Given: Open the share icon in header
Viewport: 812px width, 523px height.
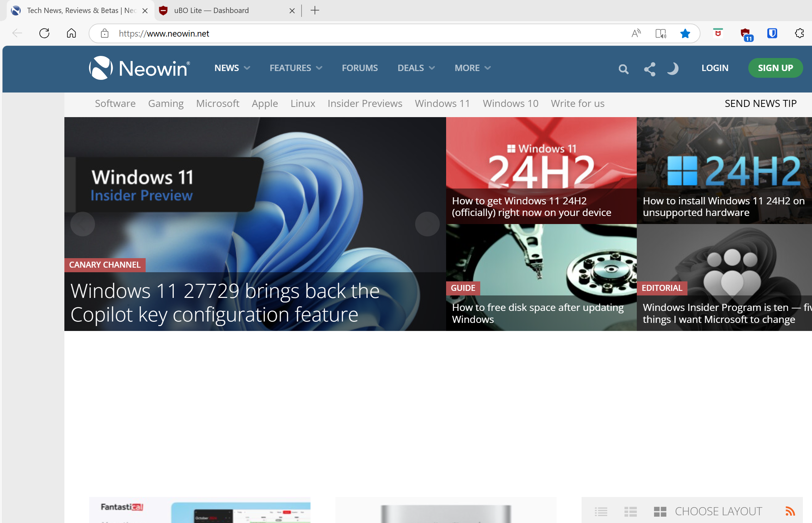Looking at the screenshot, I should pos(649,69).
